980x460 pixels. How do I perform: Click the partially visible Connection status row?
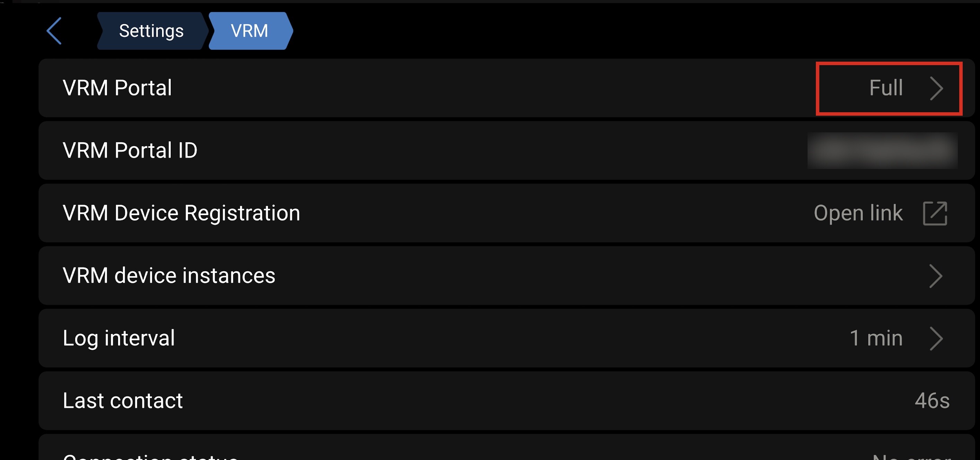point(151,455)
